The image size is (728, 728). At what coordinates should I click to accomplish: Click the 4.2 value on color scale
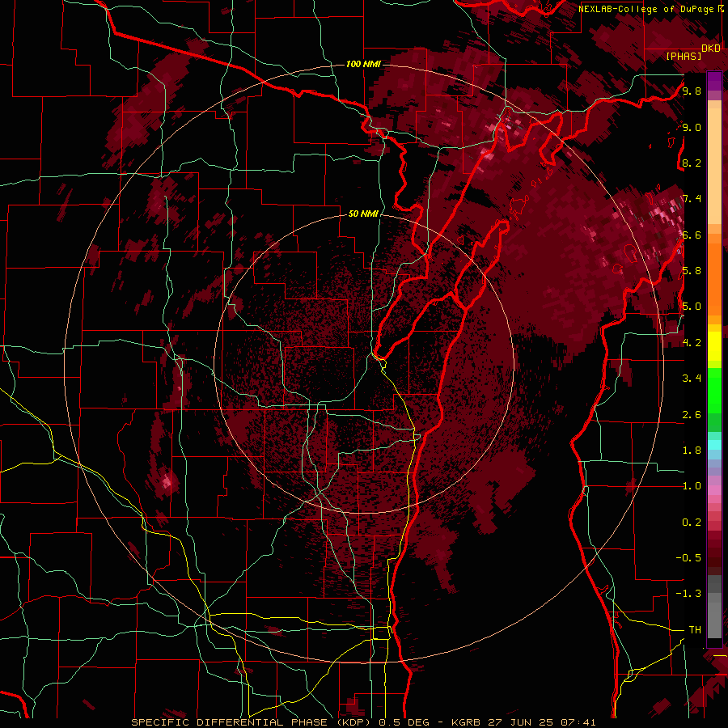[692, 343]
